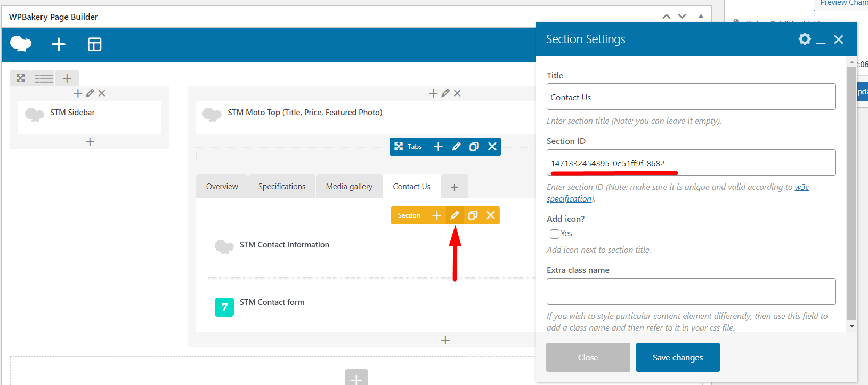Click the Add new element plus icon in blue toolbar

click(x=59, y=44)
